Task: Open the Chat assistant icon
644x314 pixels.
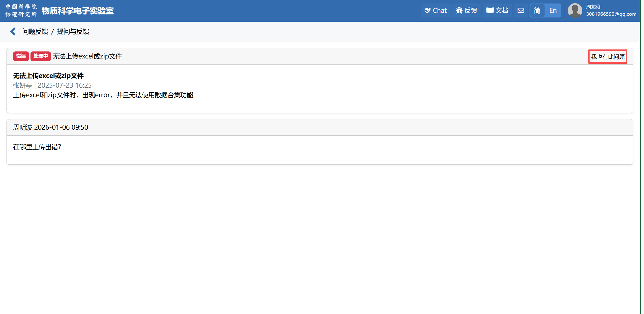Action: click(x=428, y=10)
